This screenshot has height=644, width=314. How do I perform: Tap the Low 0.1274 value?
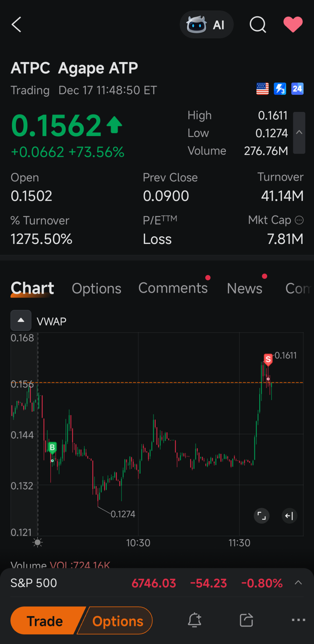pyautogui.click(x=272, y=133)
